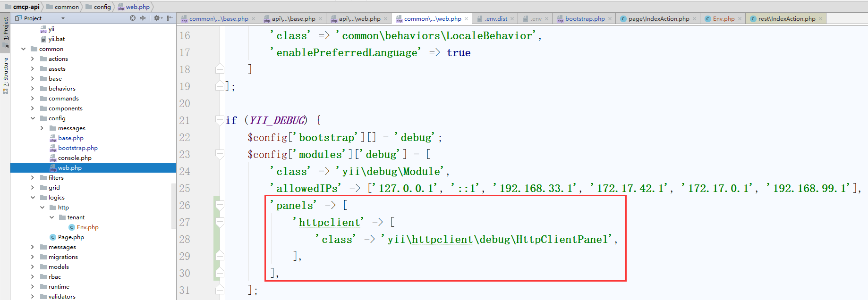Select Env.php class file in tree
This screenshot has height=300, width=868.
87,227
